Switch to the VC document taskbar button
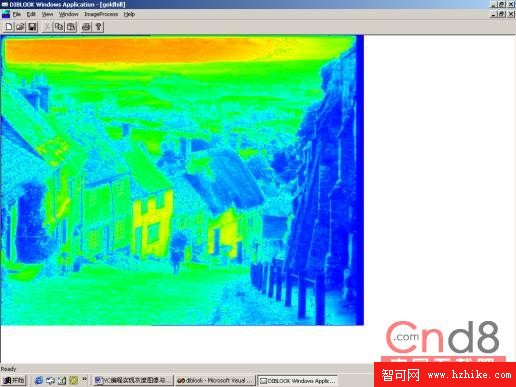 [133, 380]
